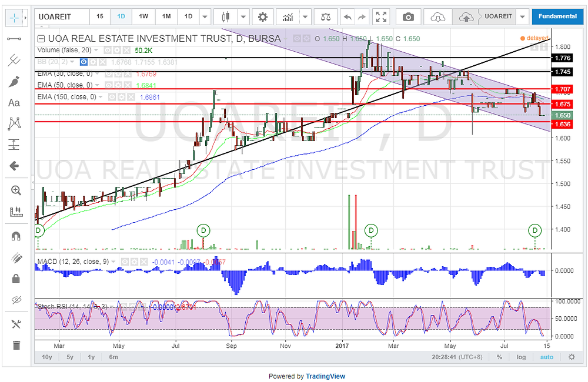This screenshot has width=588, height=382.
Task: Show the hidden BB indicator eye
Action: point(83,62)
